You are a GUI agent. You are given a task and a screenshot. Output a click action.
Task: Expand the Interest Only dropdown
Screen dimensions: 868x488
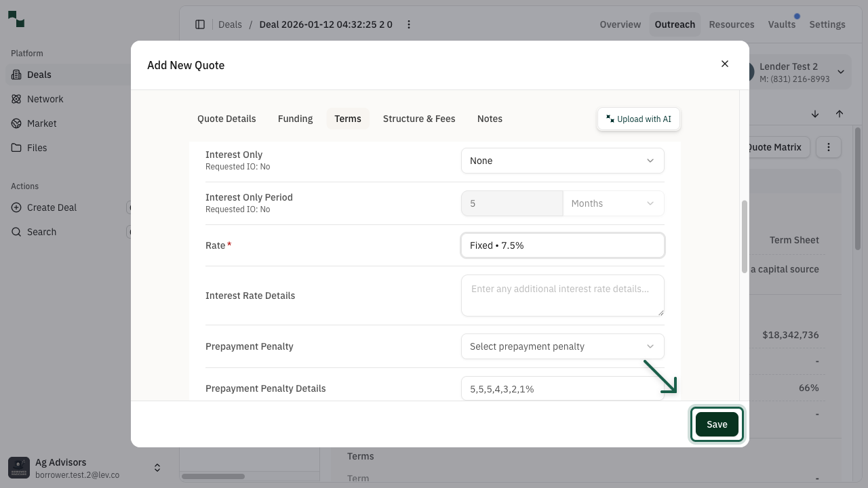(561, 161)
